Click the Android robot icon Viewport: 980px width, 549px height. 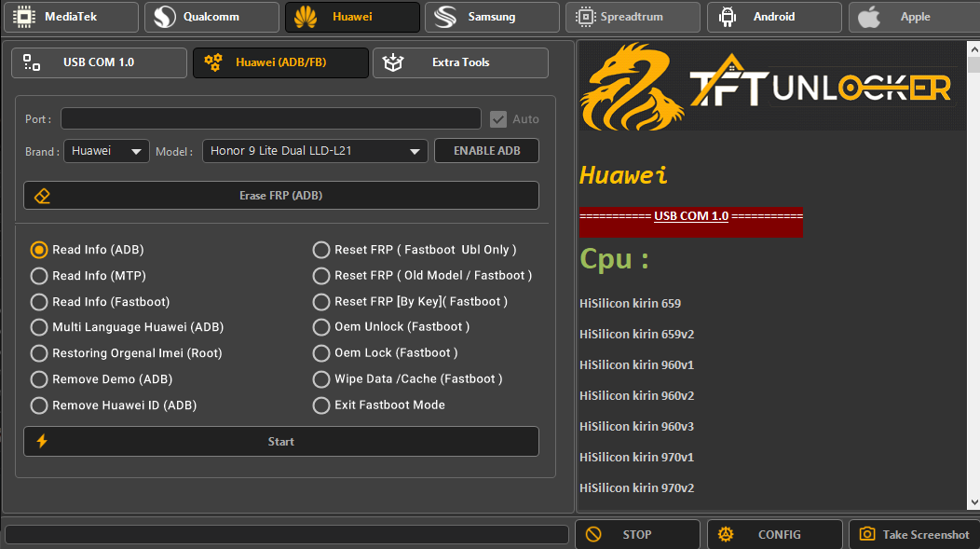tap(728, 17)
